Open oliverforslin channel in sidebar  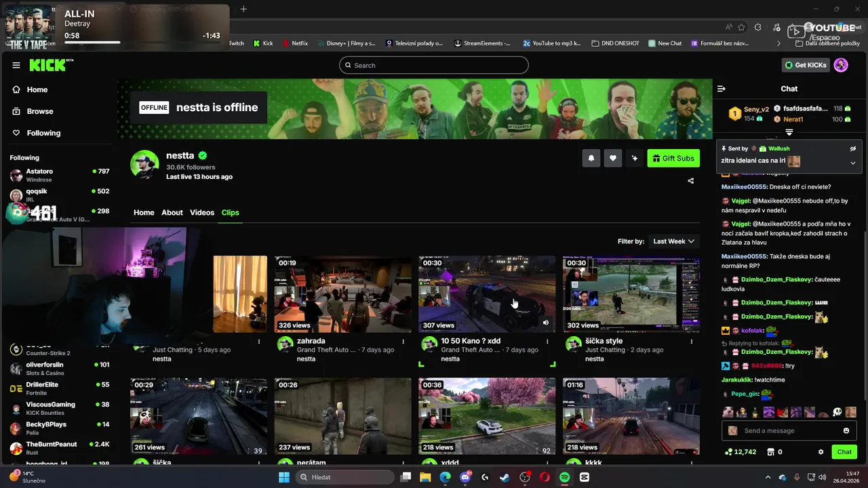pos(60,369)
